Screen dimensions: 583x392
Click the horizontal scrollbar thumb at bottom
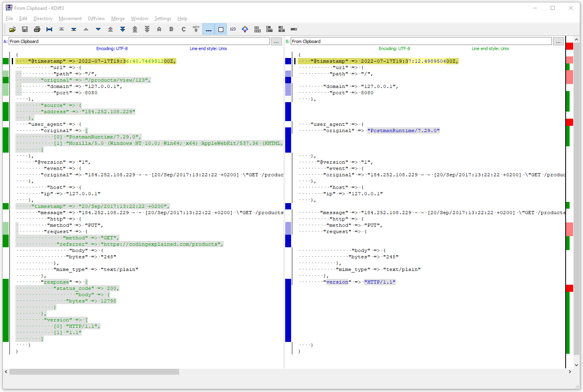tap(94, 371)
